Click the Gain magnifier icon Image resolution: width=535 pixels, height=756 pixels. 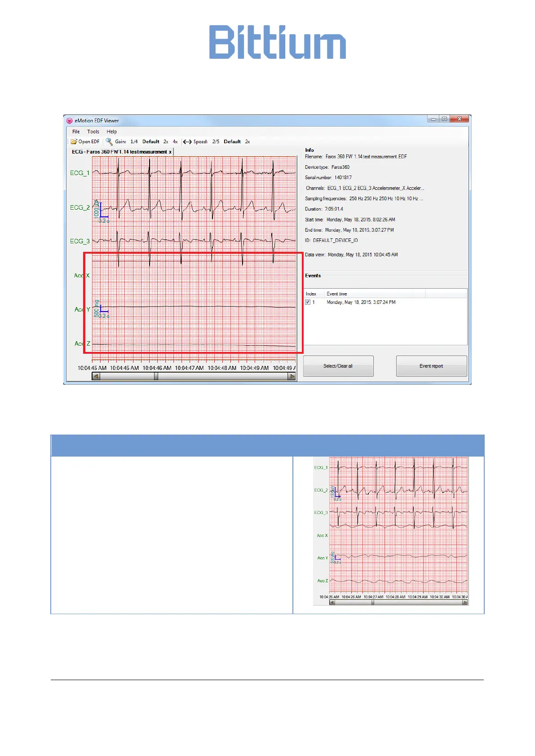109,141
